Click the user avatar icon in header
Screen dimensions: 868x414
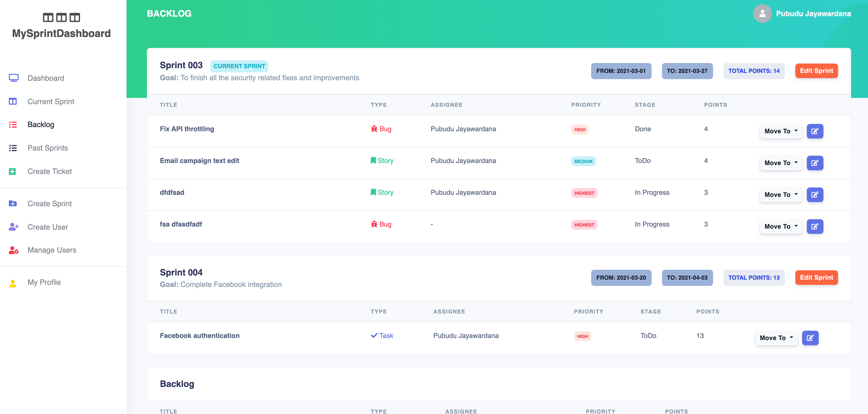tap(762, 14)
